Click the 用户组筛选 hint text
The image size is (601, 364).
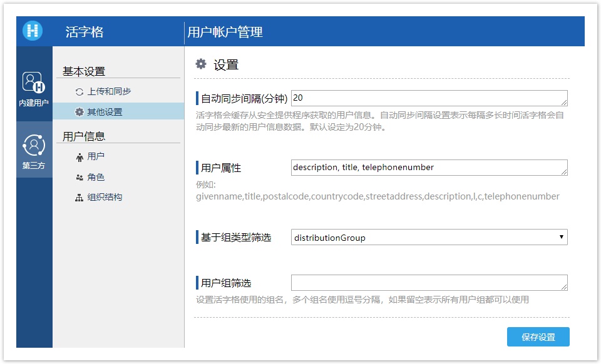point(362,300)
